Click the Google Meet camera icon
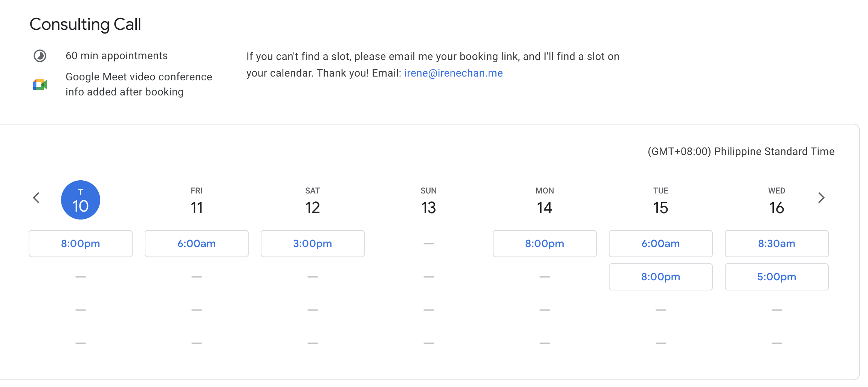The height and width of the screenshot is (387, 868). point(40,84)
